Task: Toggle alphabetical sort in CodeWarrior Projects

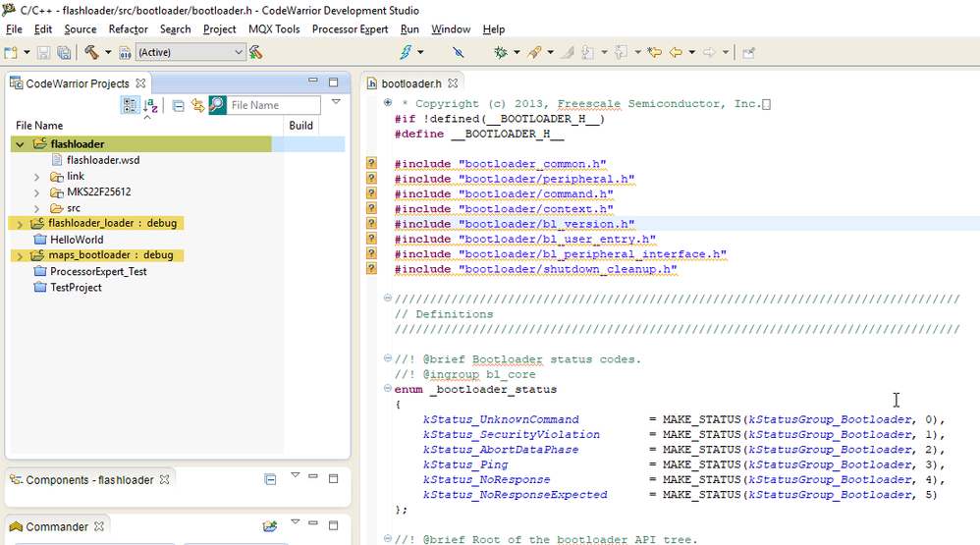Action: click(x=151, y=105)
